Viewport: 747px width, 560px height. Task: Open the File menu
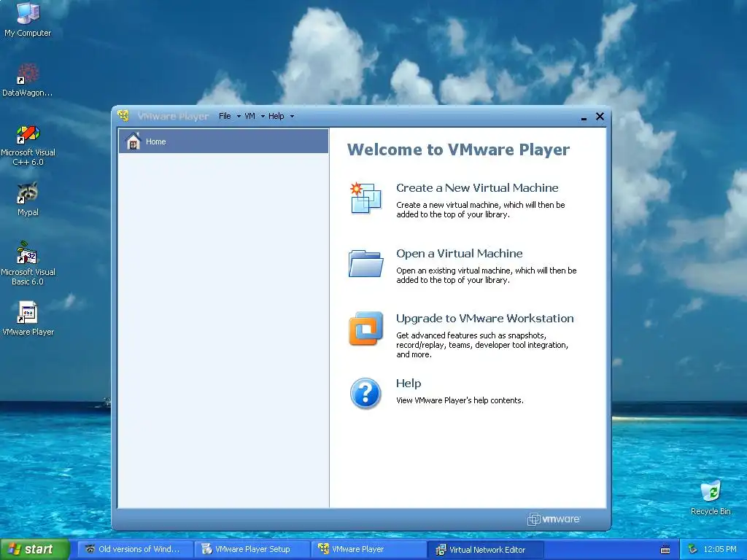pyautogui.click(x=225, y=116)
